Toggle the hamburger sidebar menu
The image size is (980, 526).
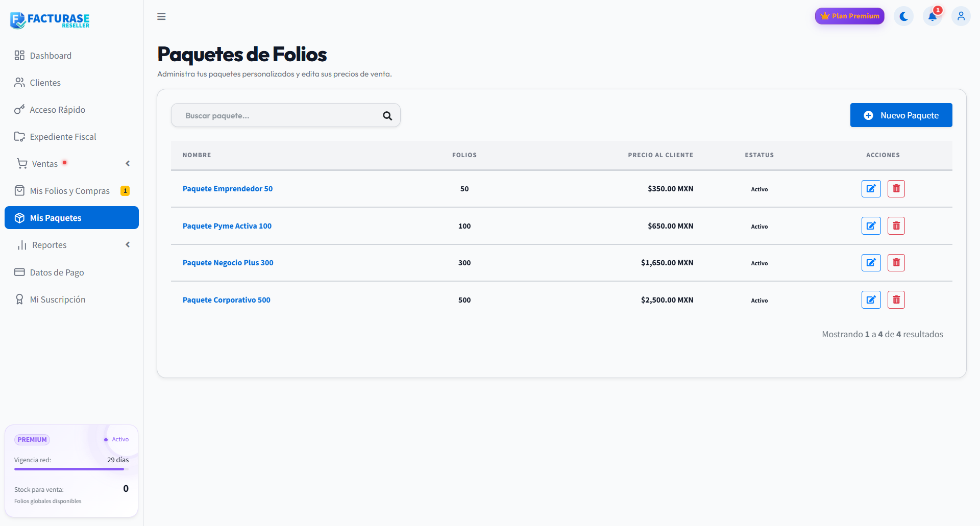(161, 16)
